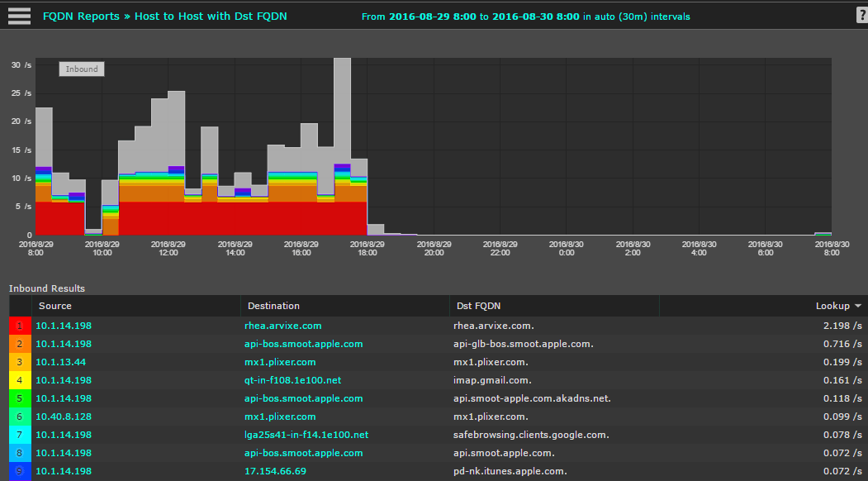Open source 10.1.13.44

(x=61, y=363)
